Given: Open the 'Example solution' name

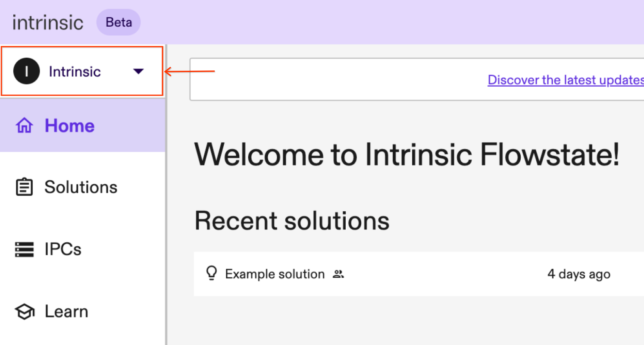Looking at the screenshot, I should coord(275,274).
